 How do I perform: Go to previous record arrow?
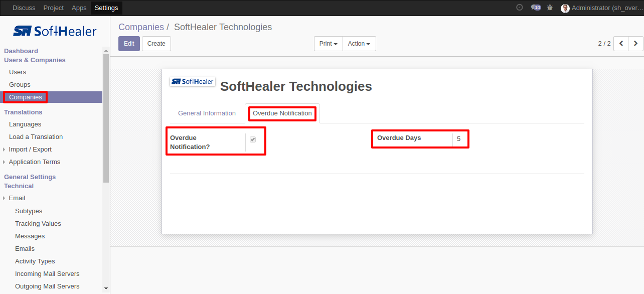pos(621,44)
